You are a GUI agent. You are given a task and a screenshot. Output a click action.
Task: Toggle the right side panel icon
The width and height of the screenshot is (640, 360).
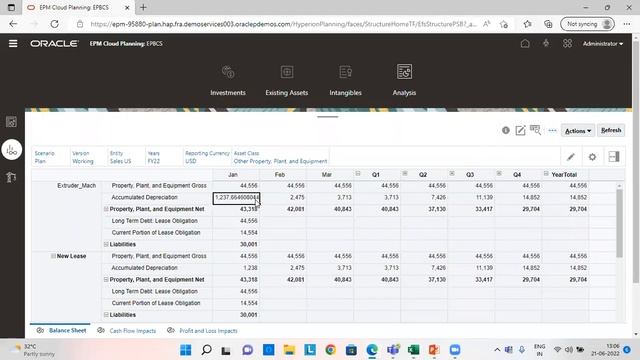pyautogui.click(x=614, y=157)
